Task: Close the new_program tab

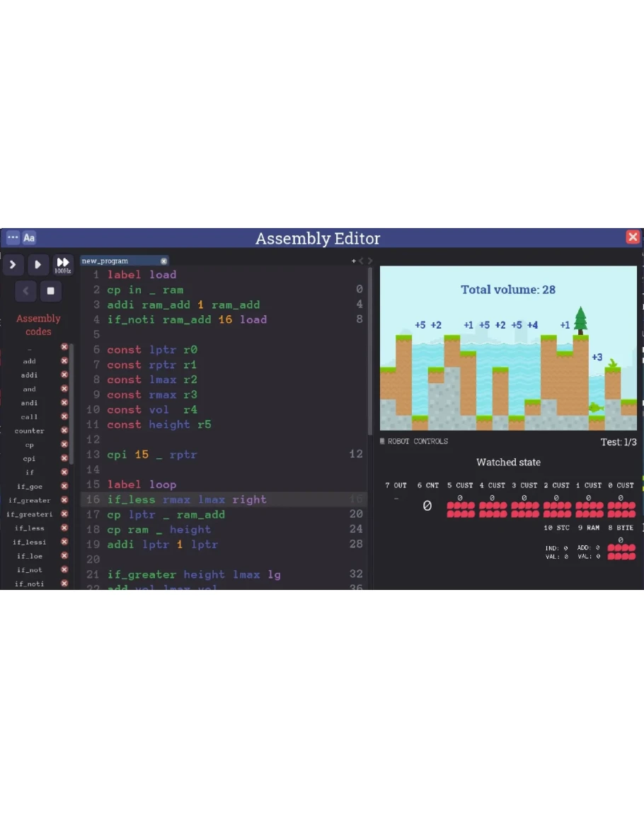Action: [x=164, y=261]
